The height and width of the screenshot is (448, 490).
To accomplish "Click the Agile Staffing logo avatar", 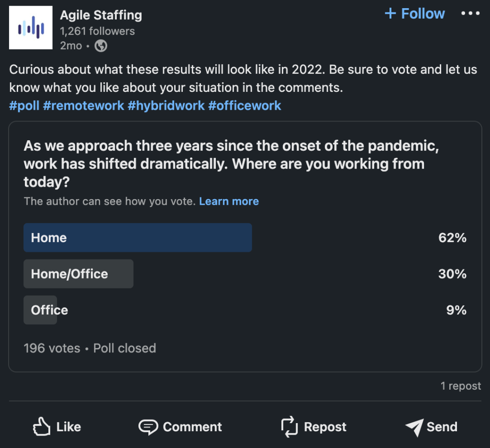I will (31, 28).
